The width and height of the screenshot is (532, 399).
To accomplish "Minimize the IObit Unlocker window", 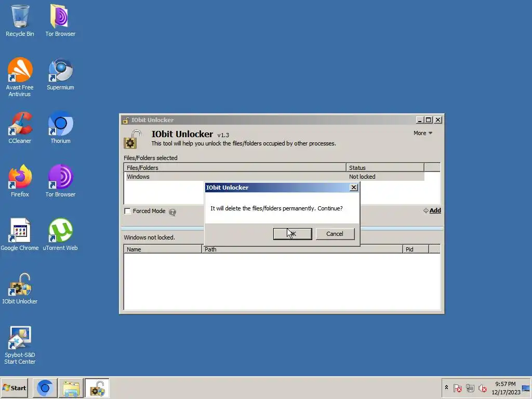I will [x=420, y=120].
